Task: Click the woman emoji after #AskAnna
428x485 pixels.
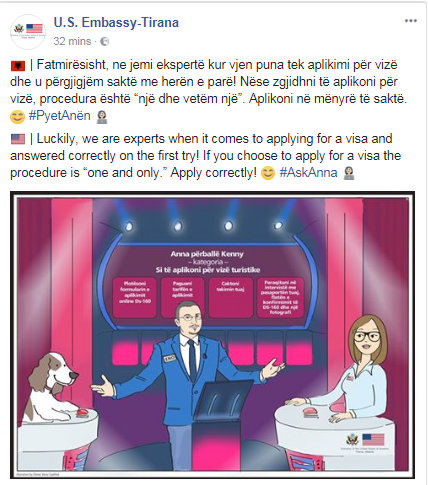Action: tap(349, 173)
